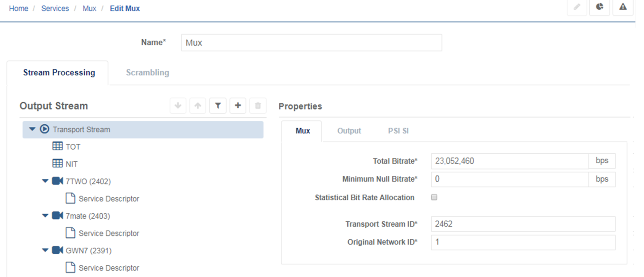Toggle Statistical Bit Rate Allocation checkbox

coord(434,197)
